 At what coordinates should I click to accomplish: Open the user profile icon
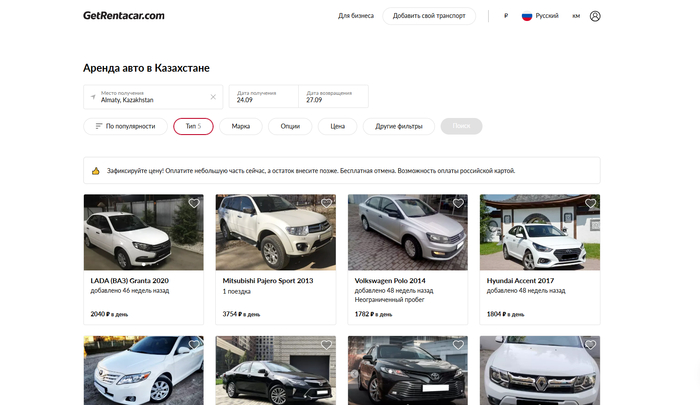point(595,16)
